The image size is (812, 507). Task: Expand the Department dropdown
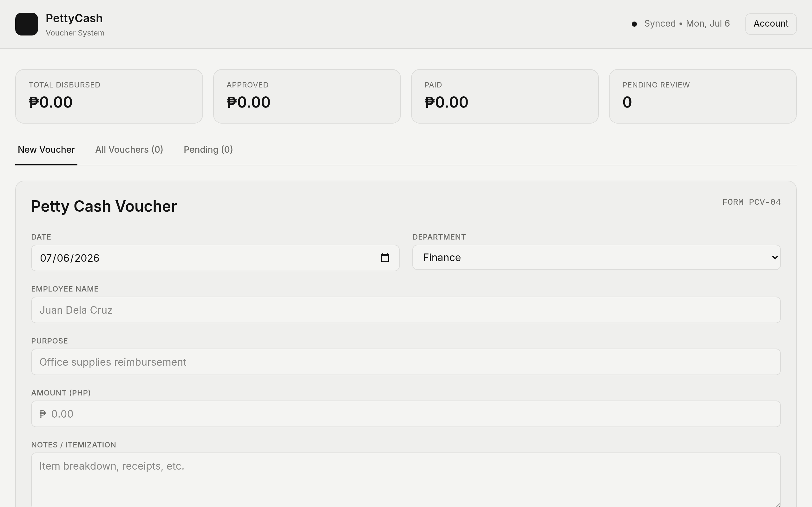tap(596, 257)
